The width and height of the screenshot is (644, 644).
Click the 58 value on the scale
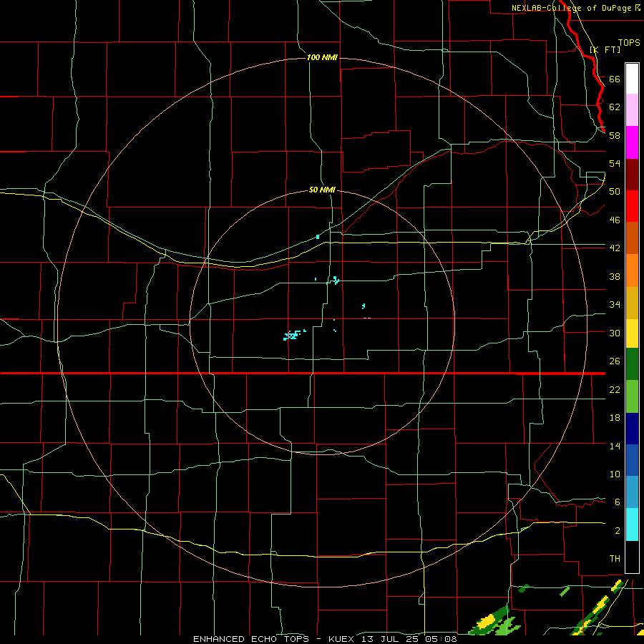(615, 135)
